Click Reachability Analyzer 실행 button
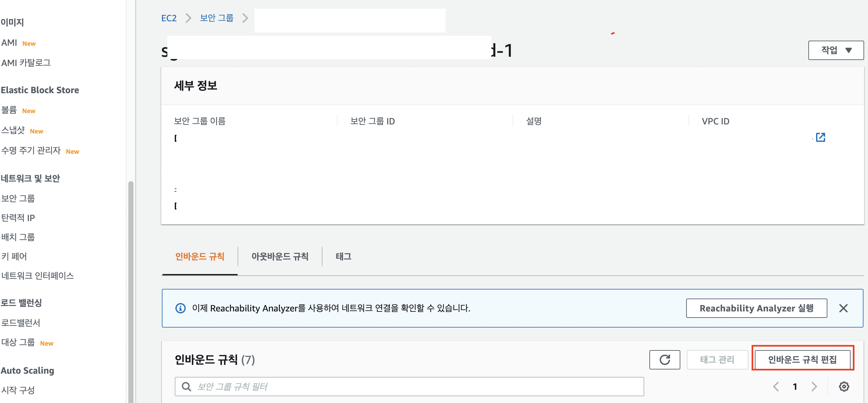The image size is (868, 403). coord(756,308)
